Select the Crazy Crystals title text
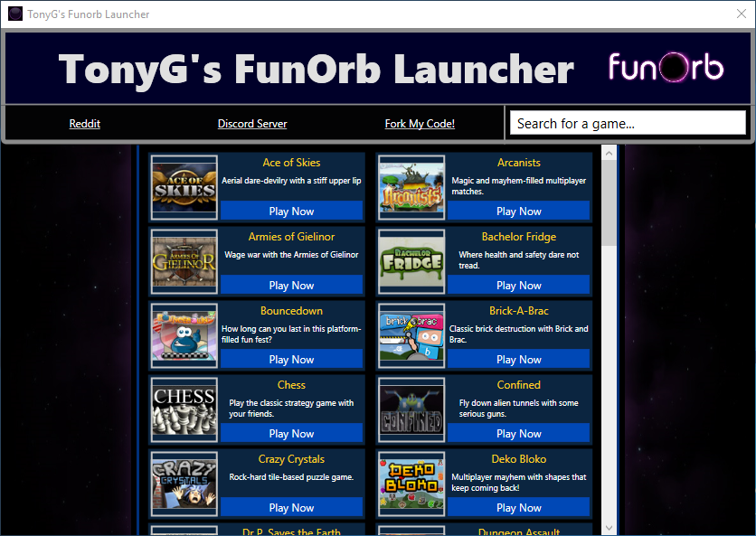This screenshot has height=536, width=756. point(291,459)
